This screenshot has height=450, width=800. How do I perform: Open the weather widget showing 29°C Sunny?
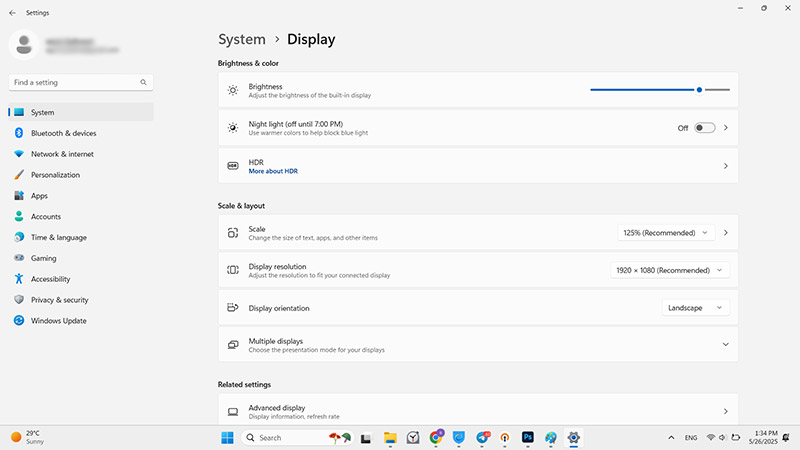(x=28, y=437)
